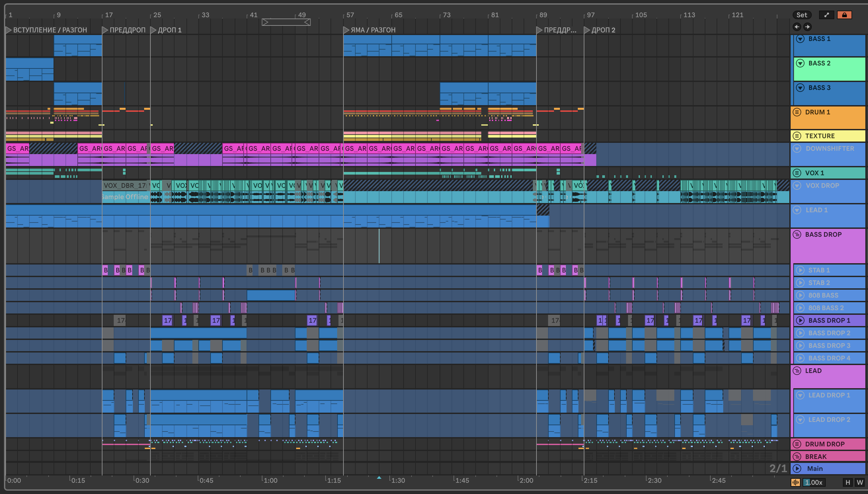868x494 pixels.
Task: Collapse the DOWNSHIFTER track
Action: (x=797, y=148)
